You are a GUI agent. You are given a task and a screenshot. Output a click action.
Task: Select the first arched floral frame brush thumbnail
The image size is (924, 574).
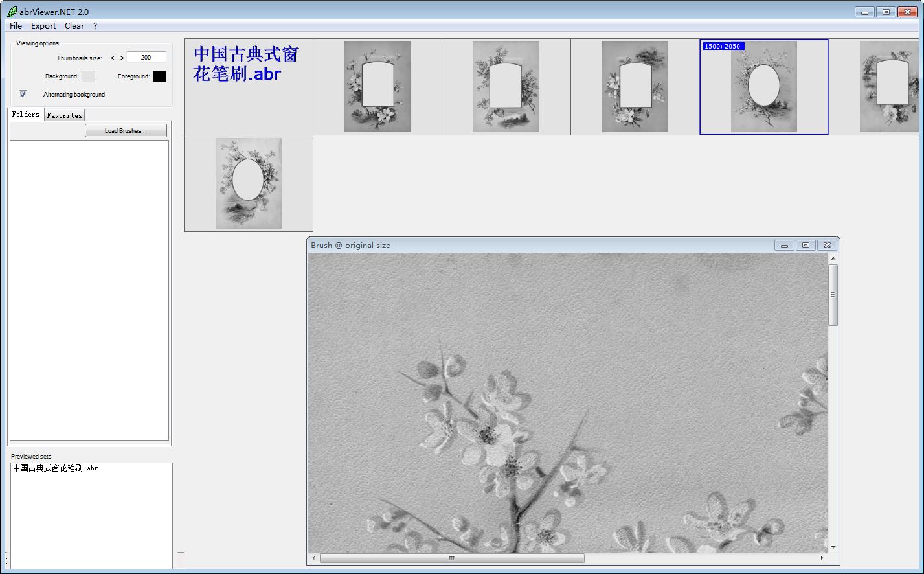[377, 87]
